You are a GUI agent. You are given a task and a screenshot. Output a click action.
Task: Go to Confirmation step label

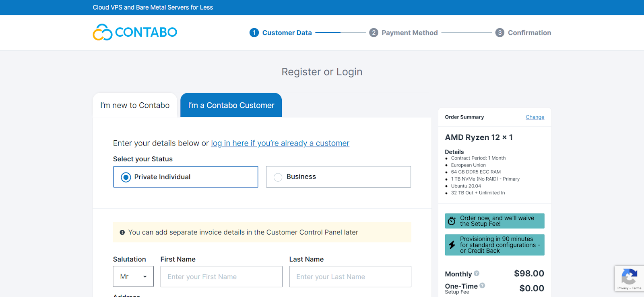pos(530,33)
